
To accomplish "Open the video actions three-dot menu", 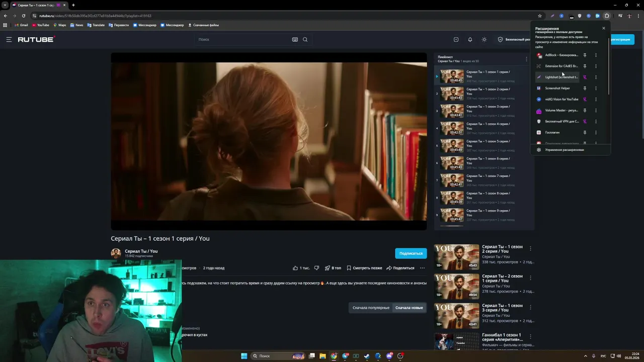I will (422, 268).
